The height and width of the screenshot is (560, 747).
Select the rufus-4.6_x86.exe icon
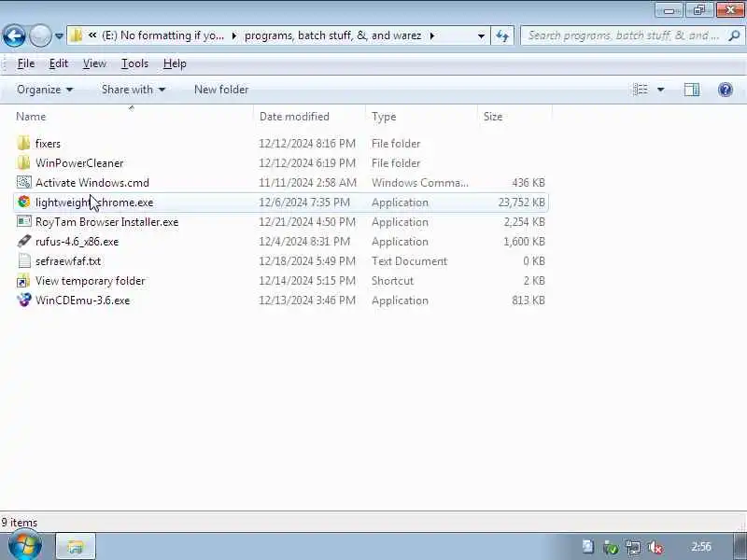(24, 241)
